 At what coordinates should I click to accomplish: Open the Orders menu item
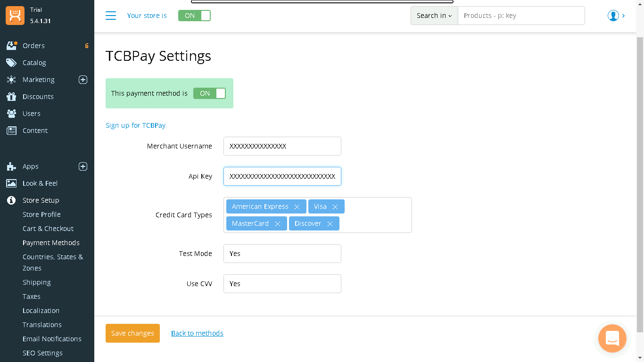[33, 46]
